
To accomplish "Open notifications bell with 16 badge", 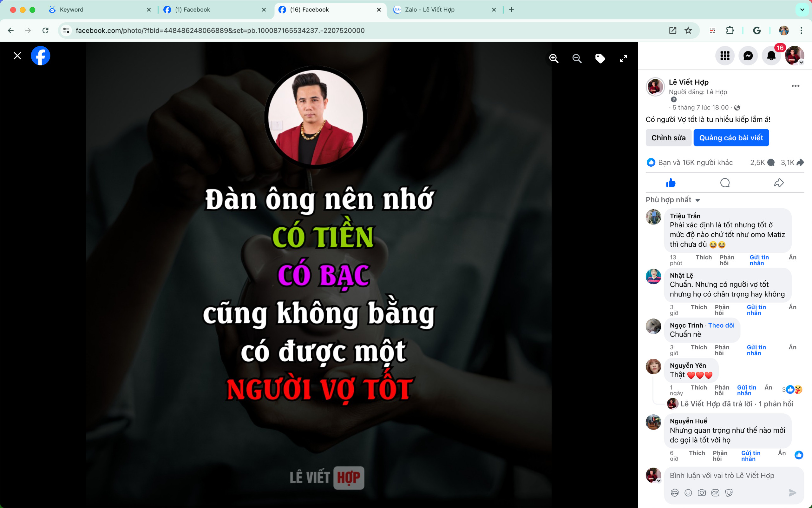I will click(x=771, y=56).
